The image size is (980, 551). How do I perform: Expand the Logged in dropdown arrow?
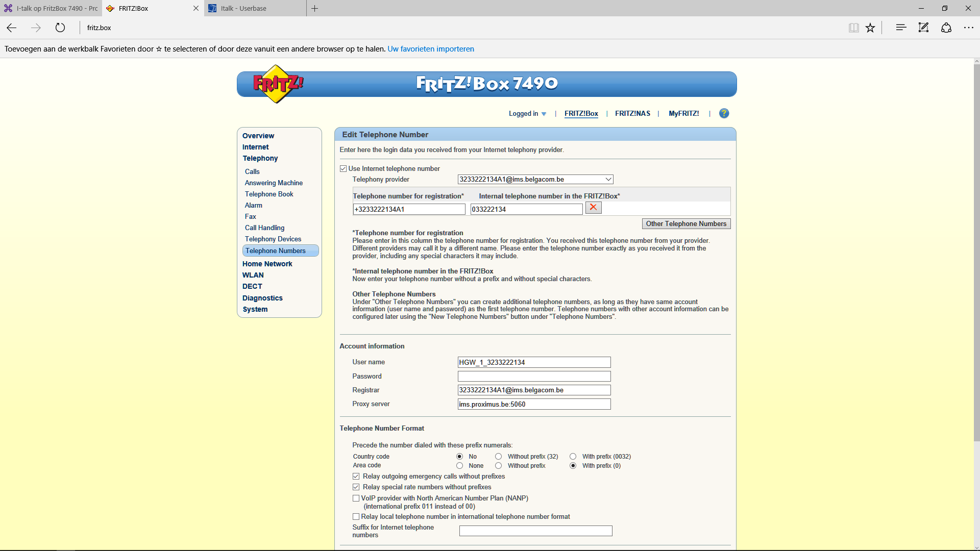click(544, 114)
